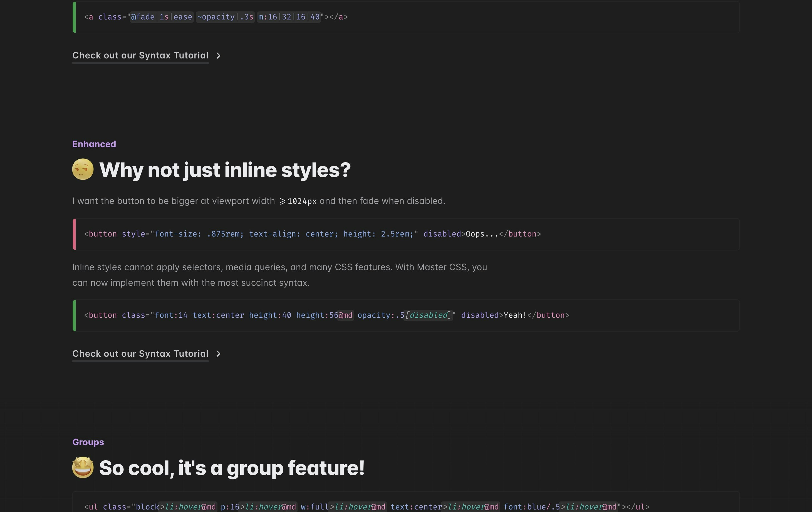Click the purple "Enhanced" section label
Image resolution: width=812 pixels, height=512 pixels.
point(94,144)
